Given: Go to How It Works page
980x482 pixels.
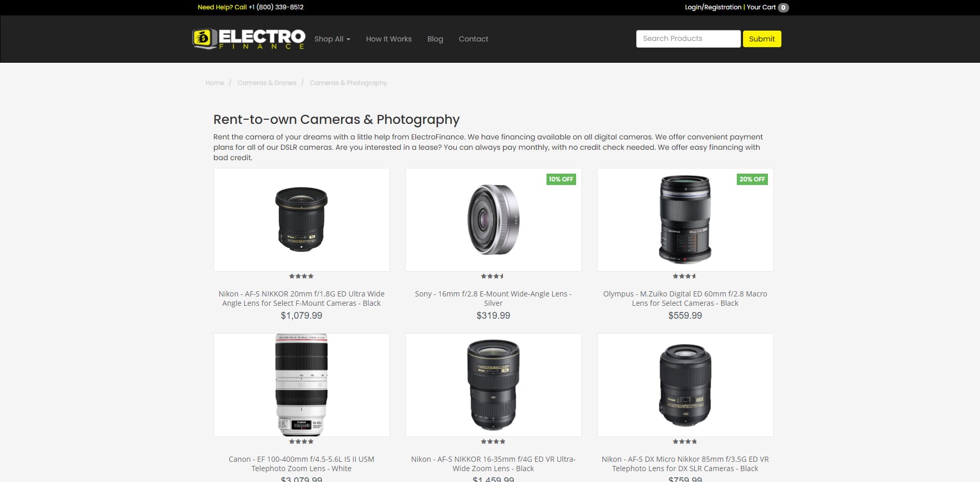Looking at the screenshot, I should [x=389, y=39].
